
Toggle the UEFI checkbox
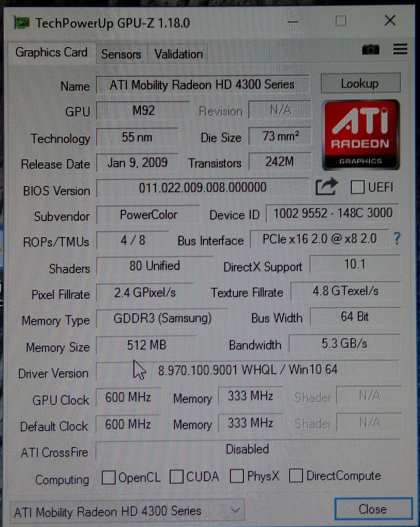[357, 187]
